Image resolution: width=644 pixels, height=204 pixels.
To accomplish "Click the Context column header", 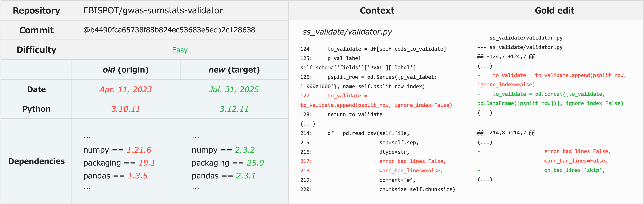I will 377,10.
